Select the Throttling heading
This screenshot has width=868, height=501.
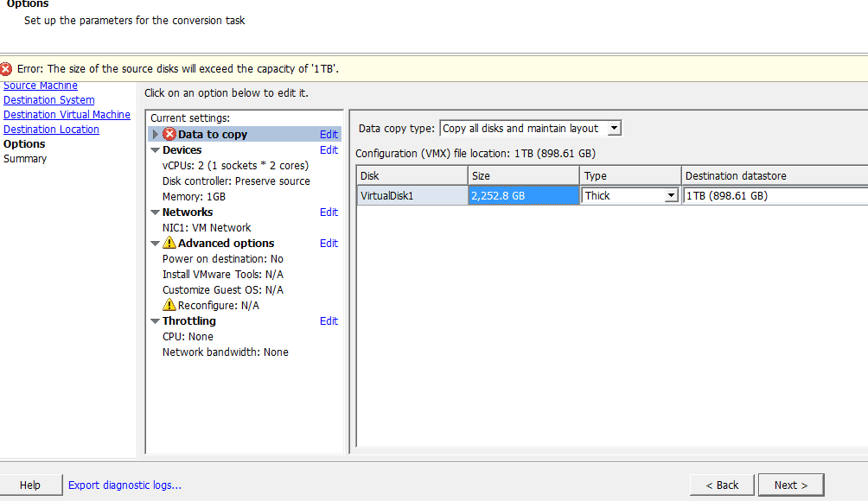click(x=188, y=321)
